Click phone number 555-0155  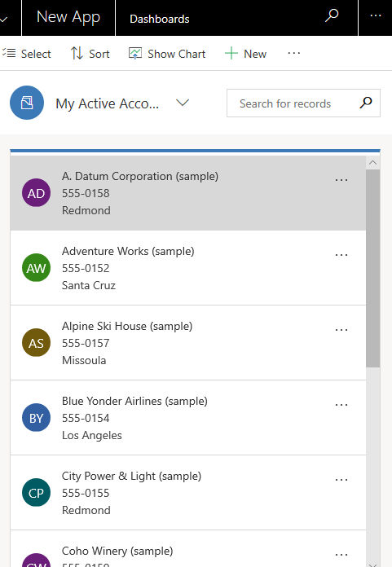click(x=86, y=493)
